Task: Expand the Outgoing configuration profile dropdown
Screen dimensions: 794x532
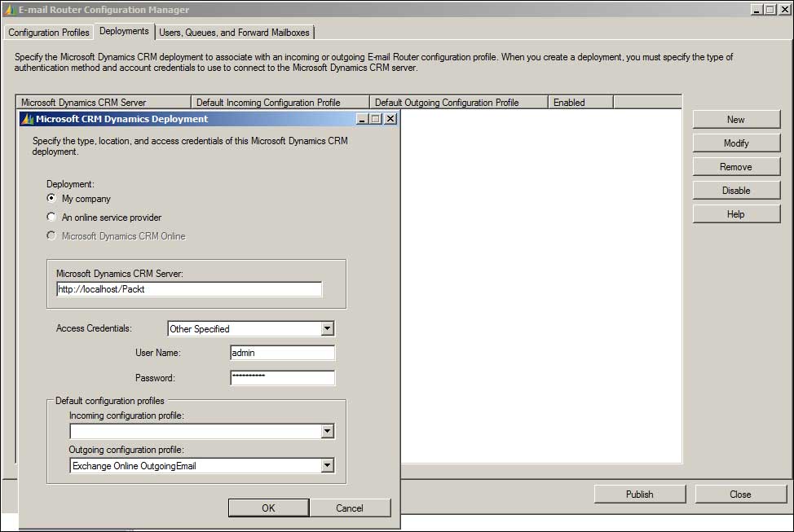Action: coord(327,466)
